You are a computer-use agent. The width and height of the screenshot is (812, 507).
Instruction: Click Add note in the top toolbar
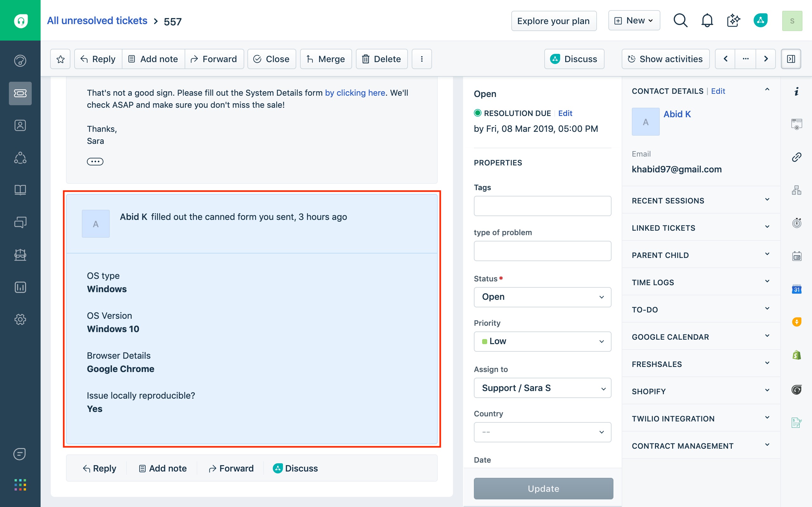[x=153, y=59]
